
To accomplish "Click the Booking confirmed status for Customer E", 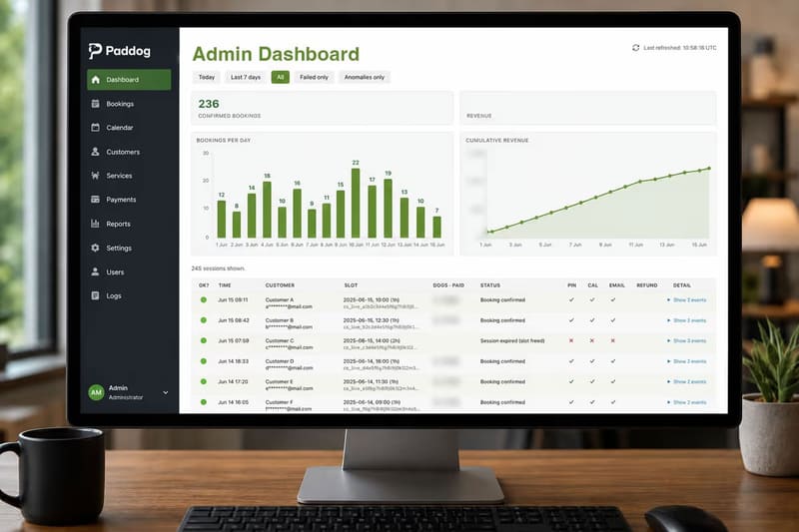I will tap(502, 381).
